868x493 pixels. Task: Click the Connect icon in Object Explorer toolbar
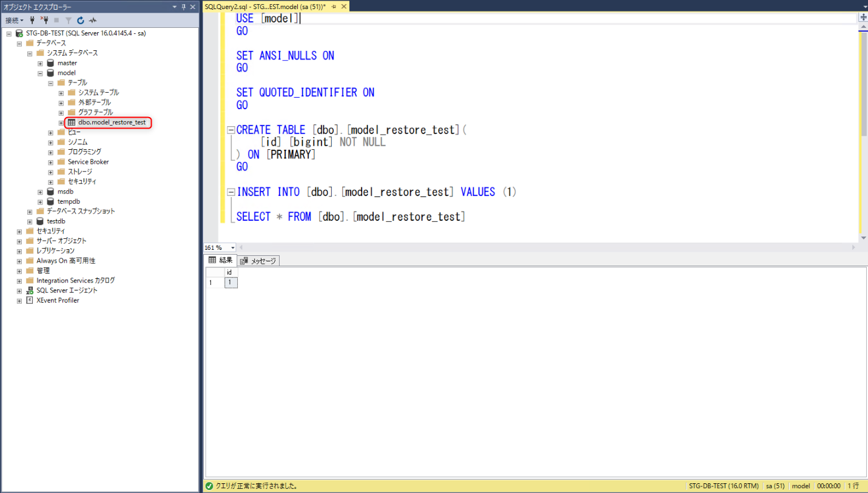32,20
